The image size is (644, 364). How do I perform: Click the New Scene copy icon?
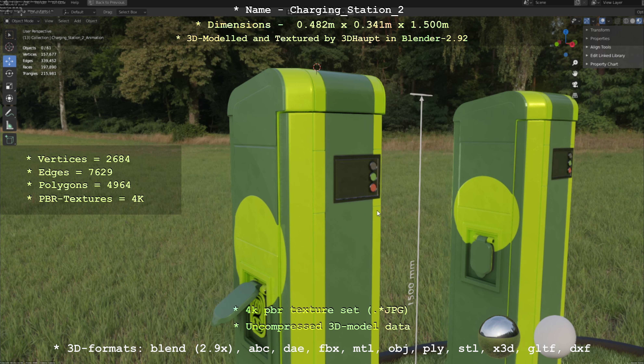(x=577, y=2)
